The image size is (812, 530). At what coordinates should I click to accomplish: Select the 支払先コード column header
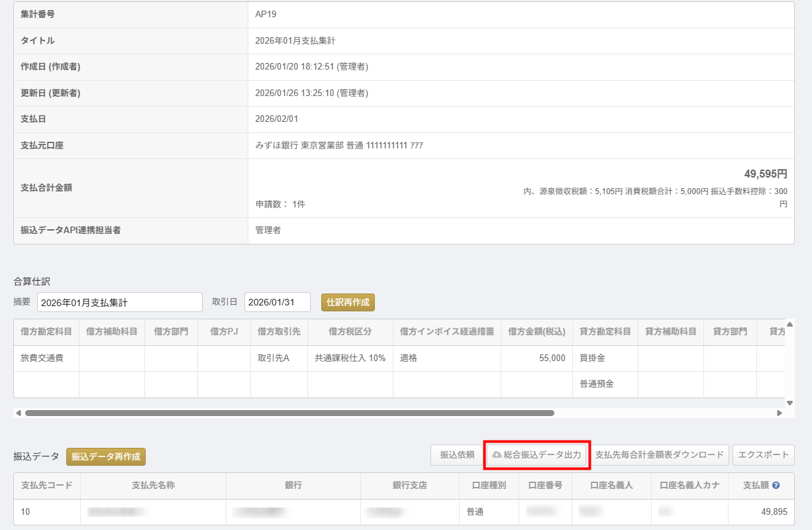pos(47,486)
